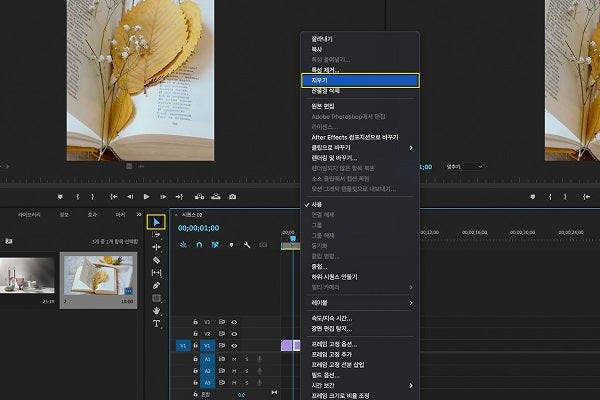The image size is (600, 400).
Task: Click the skip-to-end icon in the mix track row
Action: [274, 393]
